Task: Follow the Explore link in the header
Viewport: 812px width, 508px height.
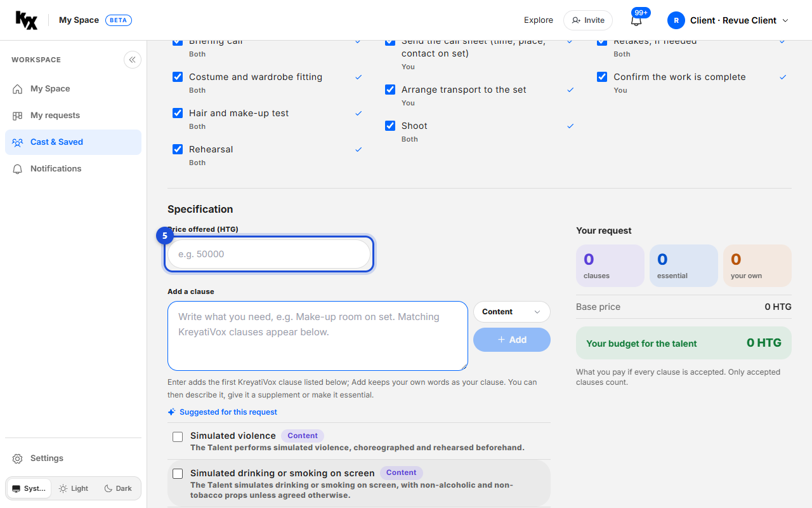Action: pos(539,20)
